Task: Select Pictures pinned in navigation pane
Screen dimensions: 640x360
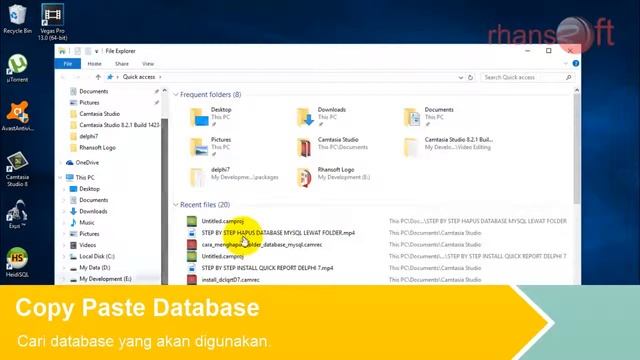Action: (x=89, y=102)
